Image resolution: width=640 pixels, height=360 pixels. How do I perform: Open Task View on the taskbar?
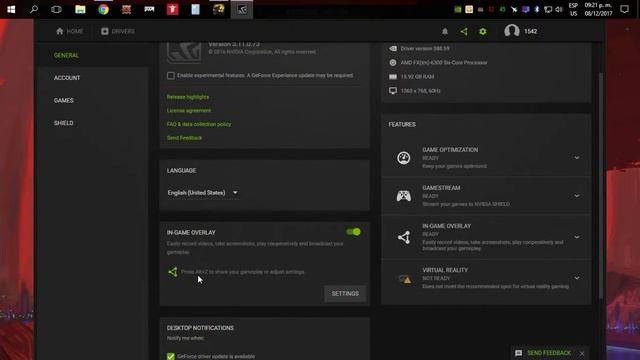56,9
